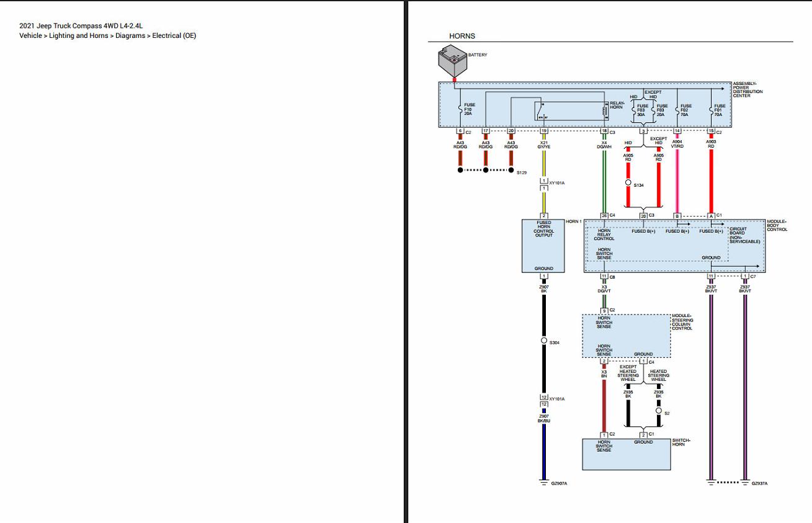The image size is (812, 523).
Task: Click the Z907 BK/BU wire label
Action: pos(544,419)
